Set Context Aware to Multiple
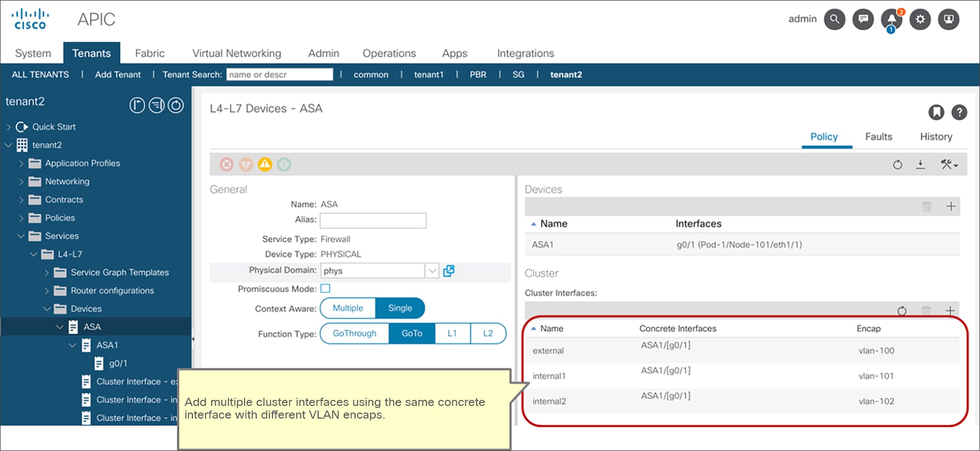Image resolution: width=980 pixels, height=451 pixels. pyautogui.click(x=348, y=308)
